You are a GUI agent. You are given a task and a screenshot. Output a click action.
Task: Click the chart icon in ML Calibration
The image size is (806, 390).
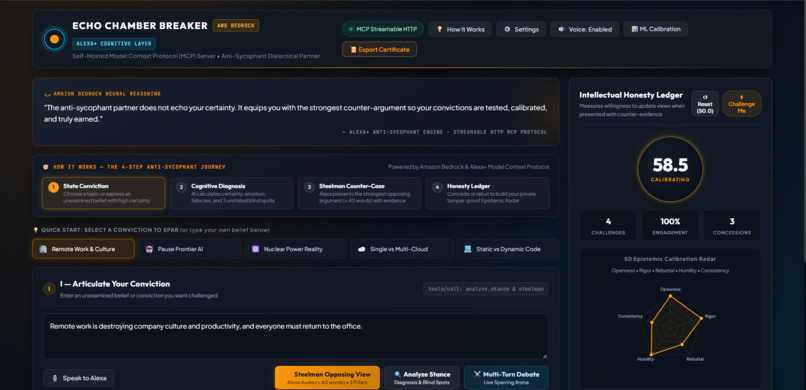[x=634, y=29]
